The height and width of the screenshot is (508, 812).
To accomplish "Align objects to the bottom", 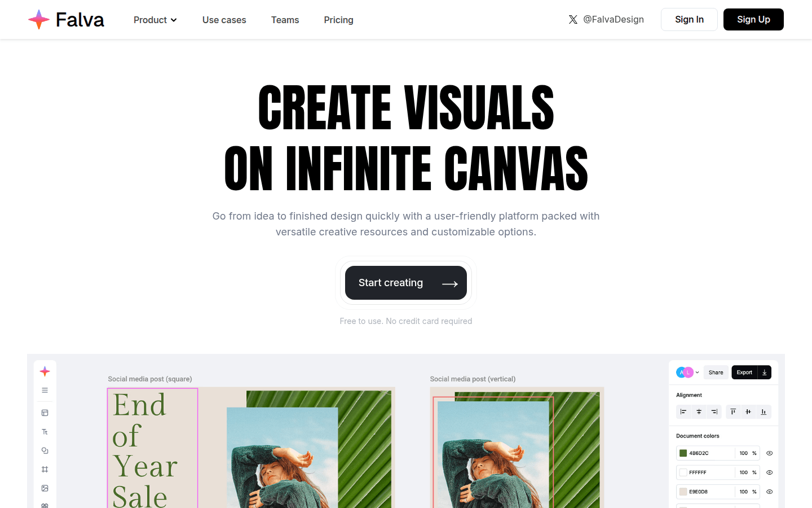I will 764,412.
